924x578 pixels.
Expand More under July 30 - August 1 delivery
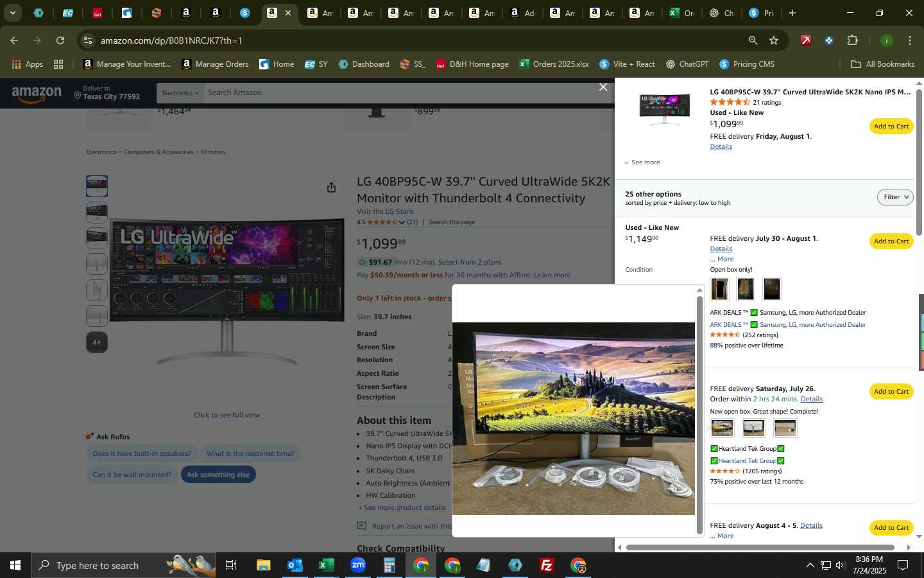[725, 259]
